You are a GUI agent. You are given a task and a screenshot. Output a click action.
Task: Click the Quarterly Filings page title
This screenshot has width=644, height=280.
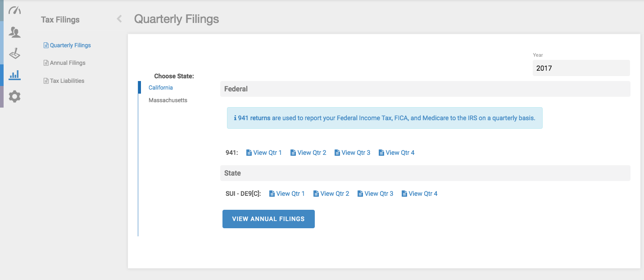click(x=177, y=19)
